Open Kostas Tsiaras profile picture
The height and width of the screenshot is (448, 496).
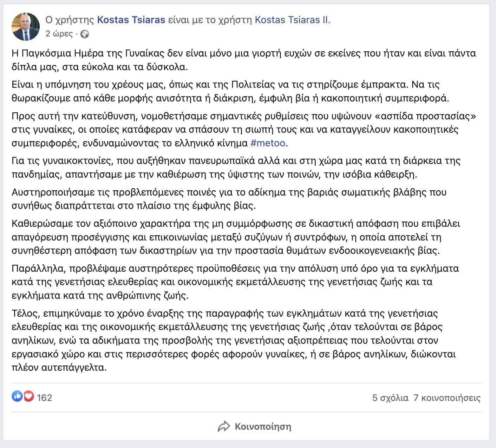pyautogui.click(x=26, y=27)
